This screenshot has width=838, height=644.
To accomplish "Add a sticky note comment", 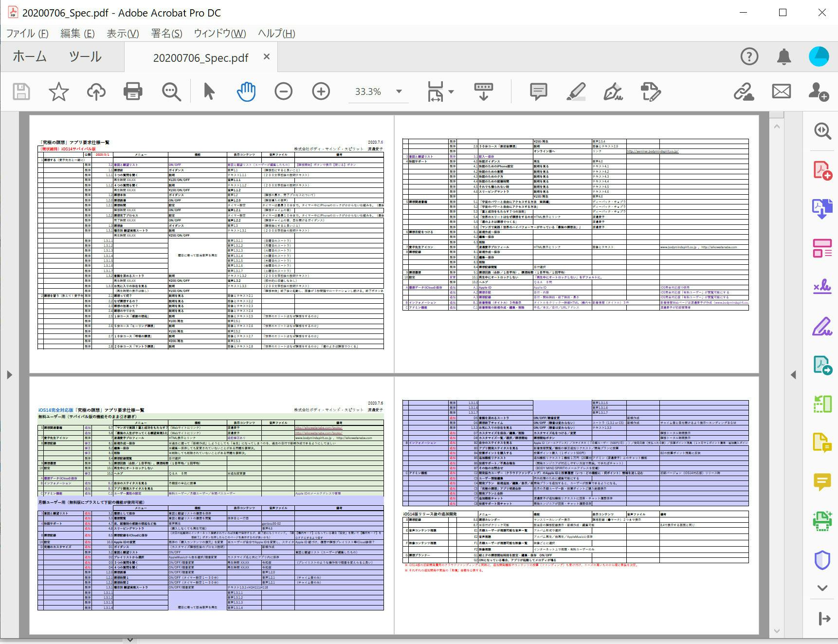I will (538, 92).
